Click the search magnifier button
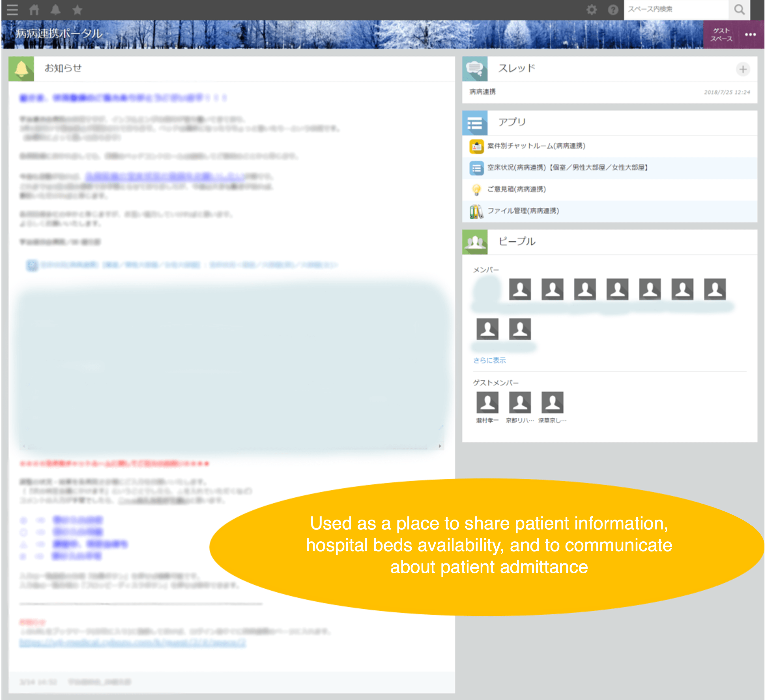This screenshot has height=700, width=765. pyautogui.click(x=739, y=10)
